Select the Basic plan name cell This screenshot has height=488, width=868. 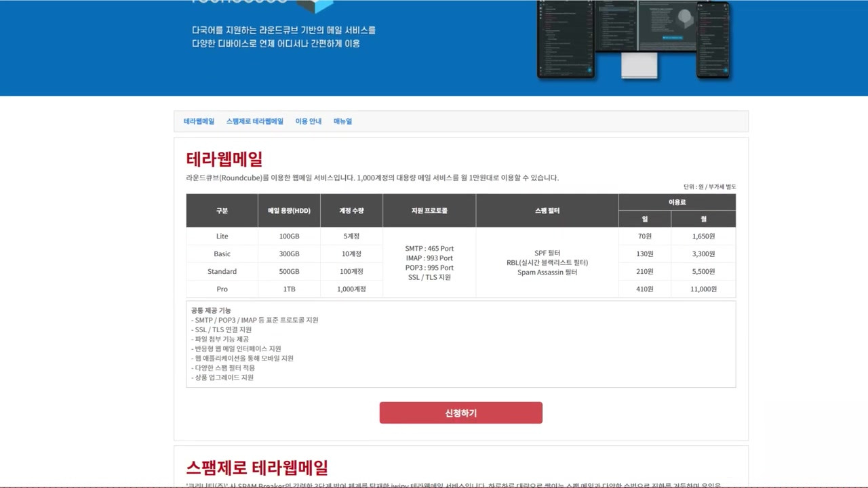point(222,253)
